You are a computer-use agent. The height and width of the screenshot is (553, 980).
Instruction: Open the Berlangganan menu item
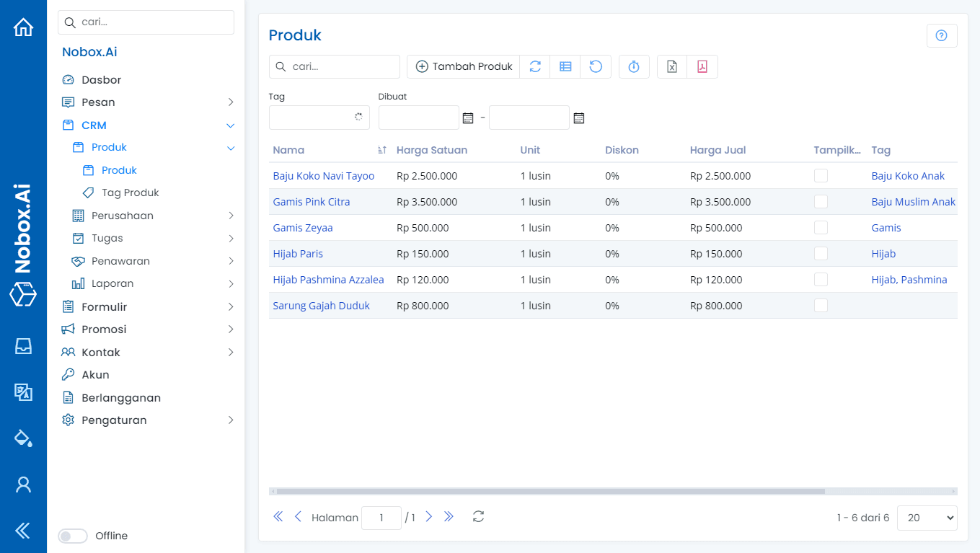point(120,398)
